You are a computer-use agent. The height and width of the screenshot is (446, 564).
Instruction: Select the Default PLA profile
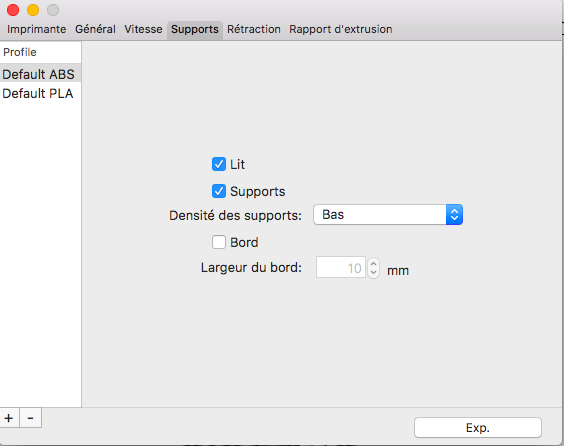(40, 94)
